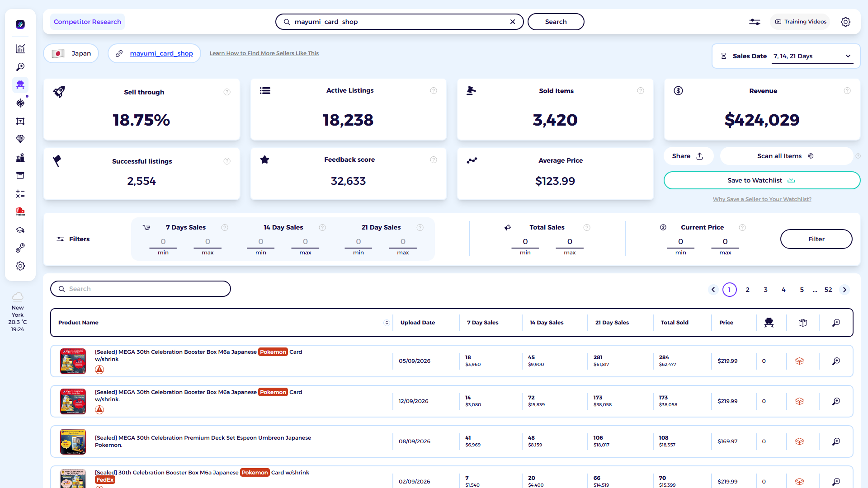
Task: Click the Share button
Action: (x=688, y=156)
